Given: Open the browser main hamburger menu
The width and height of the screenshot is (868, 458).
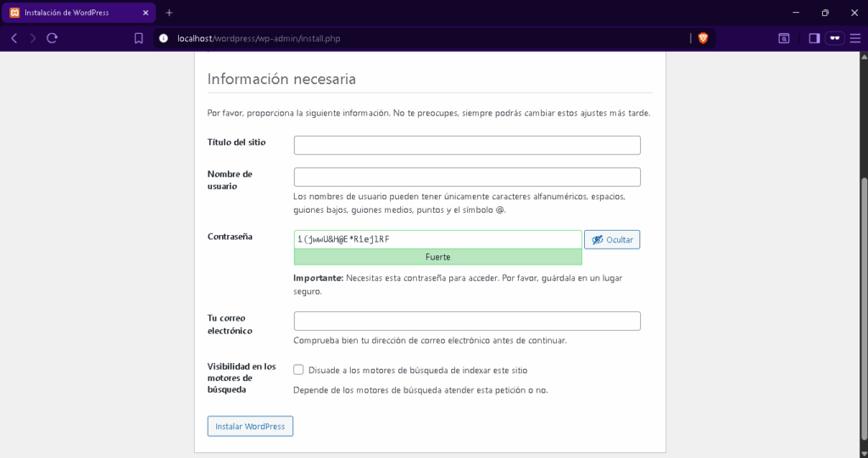Looking at the screenshot, I should pyautogui.click(x=855, y=38).
